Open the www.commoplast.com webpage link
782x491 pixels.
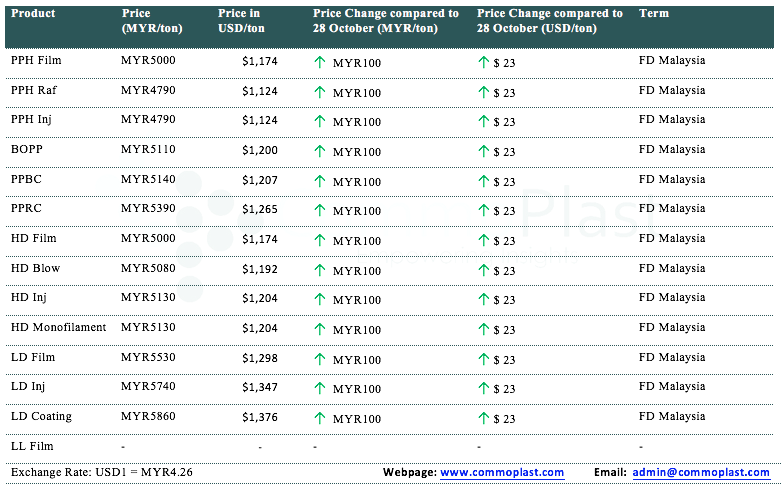click(501, 472)
